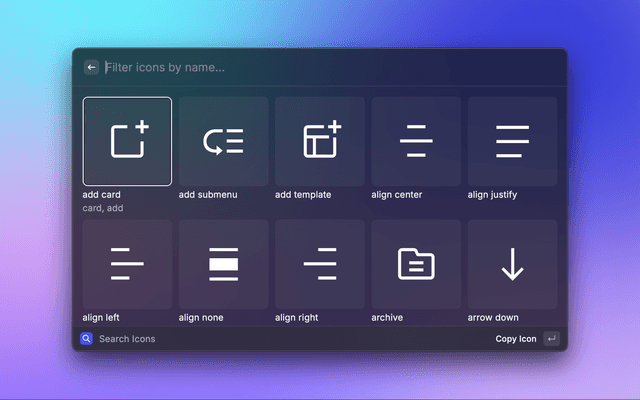Viewport: 640px width, 400px height.
Task: Select the align right icon
Action: pos(320,264)
